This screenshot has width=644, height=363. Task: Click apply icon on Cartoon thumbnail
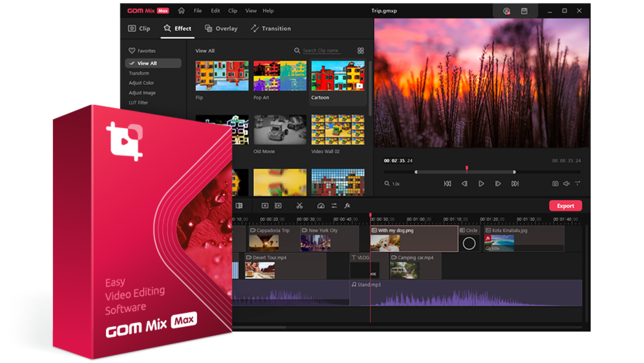(360, 86)
